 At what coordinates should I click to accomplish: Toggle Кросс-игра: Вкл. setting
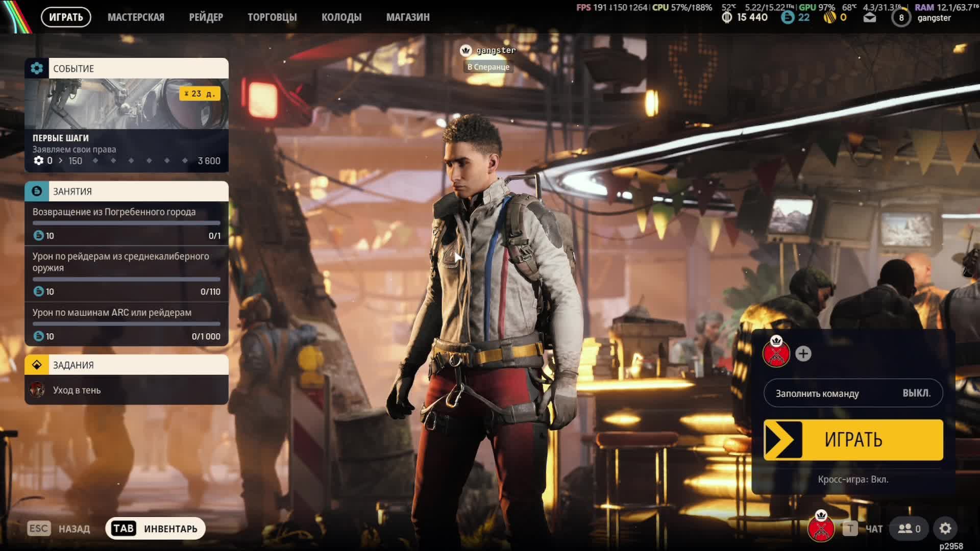(853, 480)
